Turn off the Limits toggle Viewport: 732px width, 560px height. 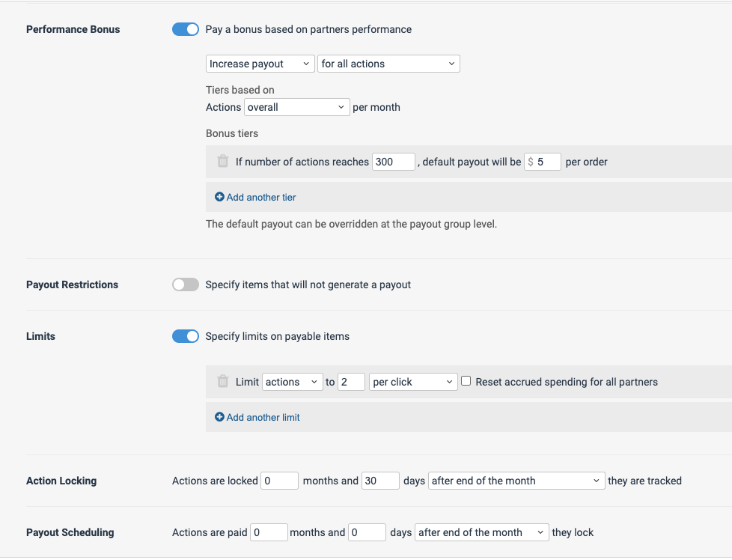(x=186, y=336)
